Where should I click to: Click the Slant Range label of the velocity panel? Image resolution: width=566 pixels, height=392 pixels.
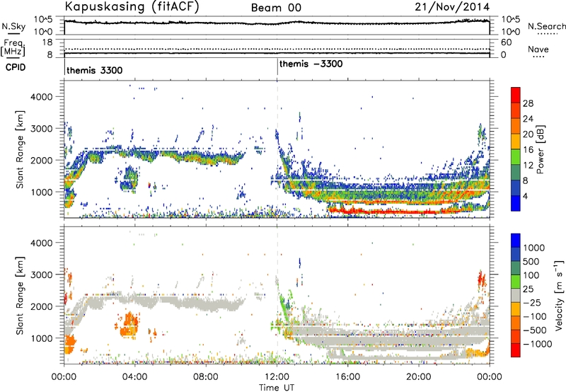tap(20, 295)
